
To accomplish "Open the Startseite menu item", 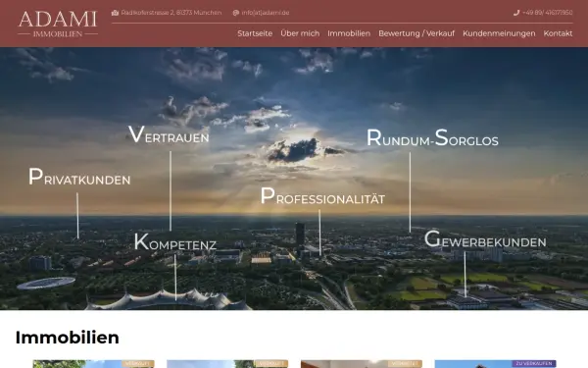I will (255, 33).
